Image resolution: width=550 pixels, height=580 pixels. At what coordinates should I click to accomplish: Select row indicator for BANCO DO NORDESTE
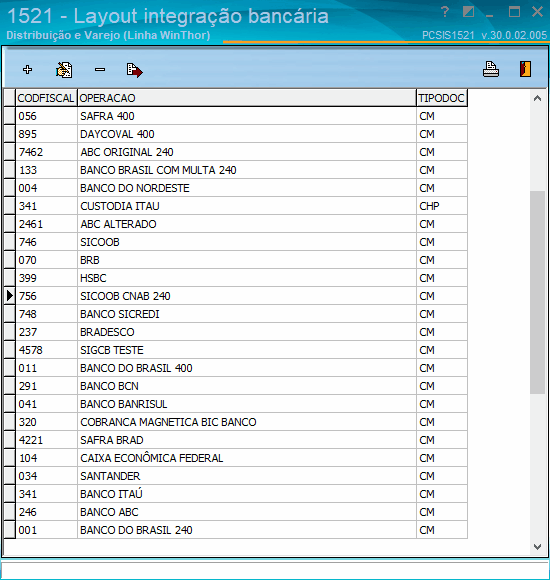(10, 188)
